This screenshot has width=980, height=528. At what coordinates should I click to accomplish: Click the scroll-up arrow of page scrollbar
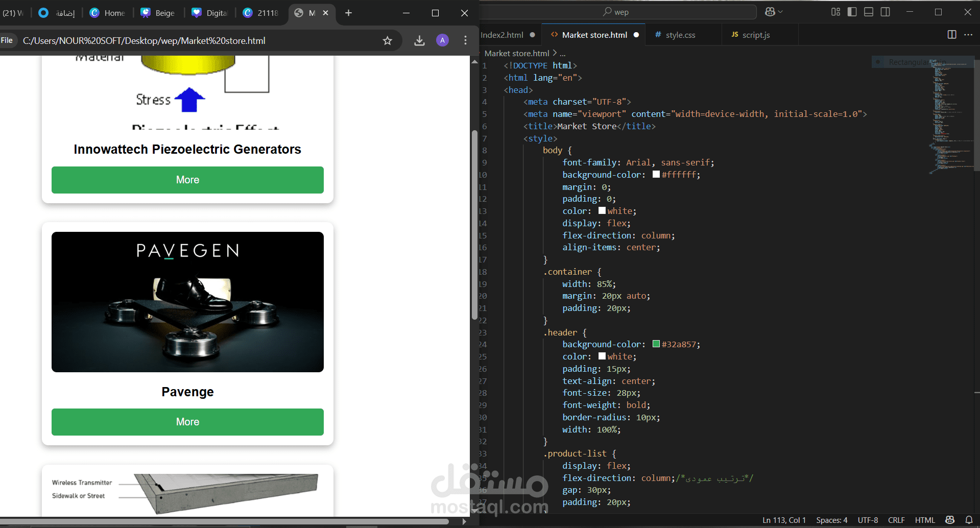click(x=474, y=61)
